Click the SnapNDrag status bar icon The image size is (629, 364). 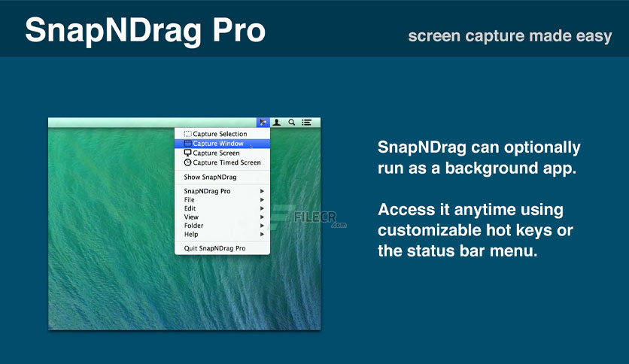click(x=263, y=123)
